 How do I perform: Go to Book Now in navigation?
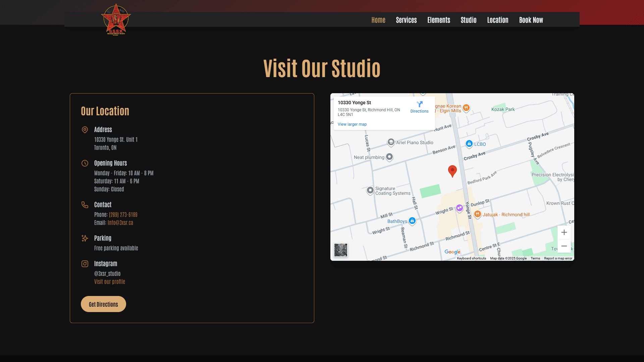click(x=531, y=20)
